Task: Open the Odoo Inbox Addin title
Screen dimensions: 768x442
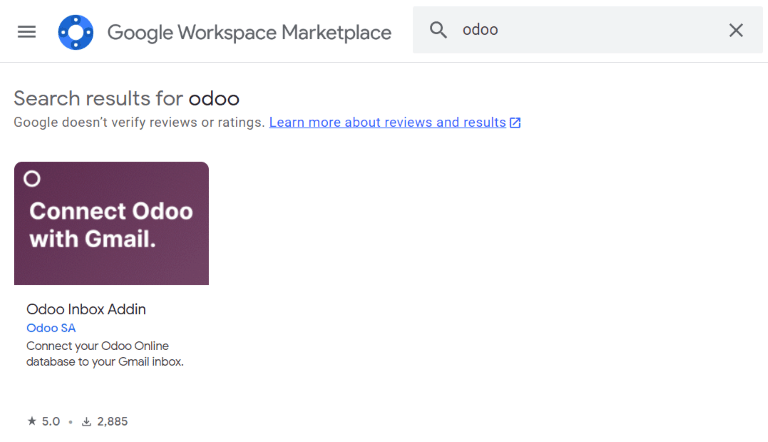Action: (x=86, y=309)
